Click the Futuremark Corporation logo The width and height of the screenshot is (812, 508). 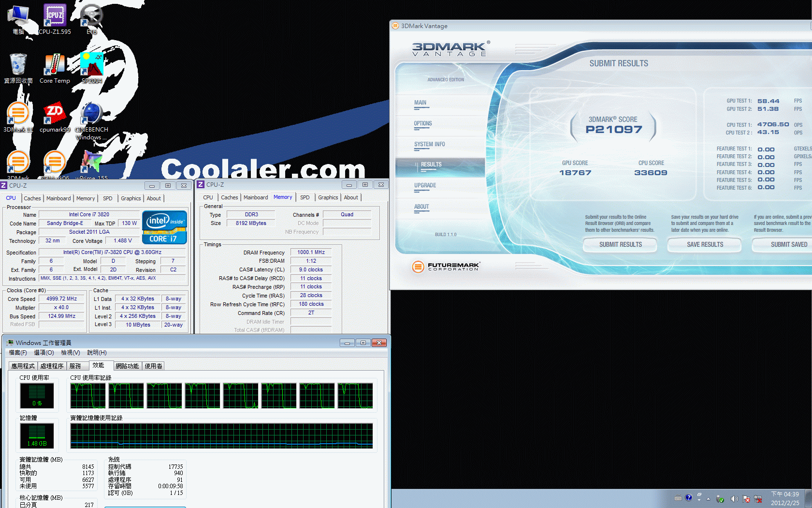click(x=446, y=266)
